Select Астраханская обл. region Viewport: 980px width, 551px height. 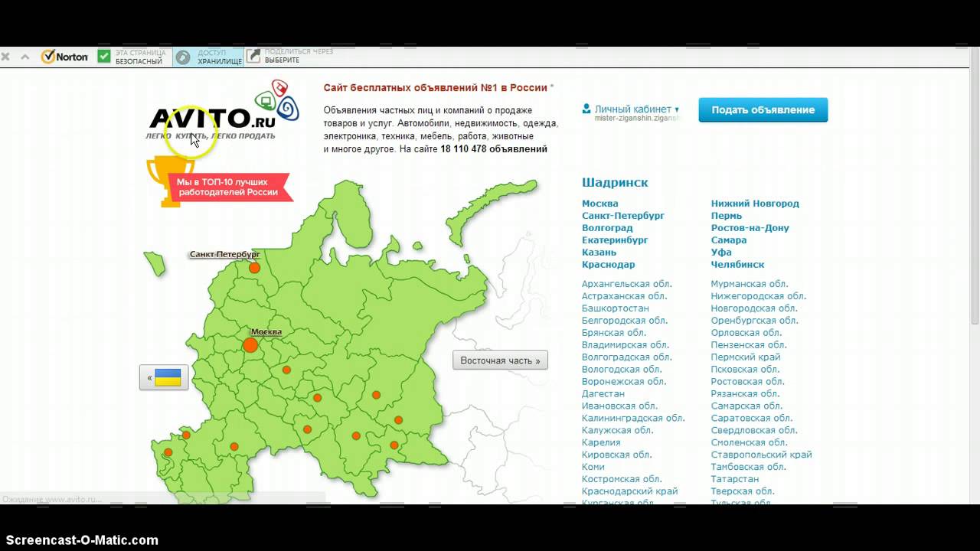tap(625, 296)
